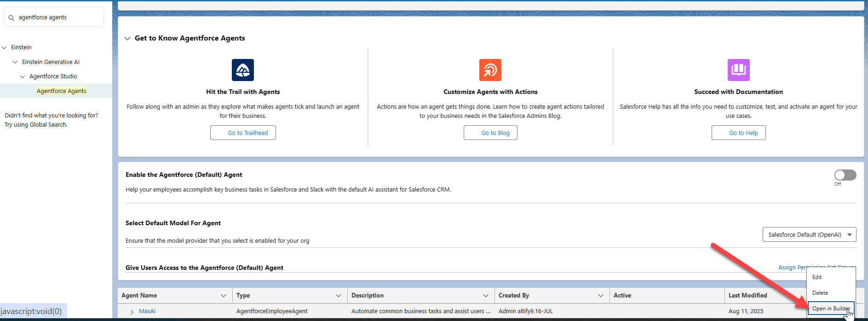
Task: Open the MaxAI agent link
Action: [147, 311]
